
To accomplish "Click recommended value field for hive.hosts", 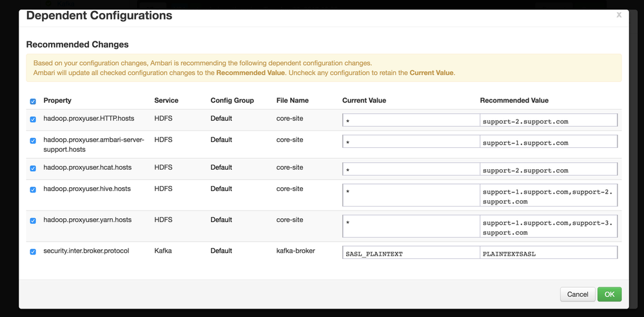I will pyautogui.click(x=549, y=196).
